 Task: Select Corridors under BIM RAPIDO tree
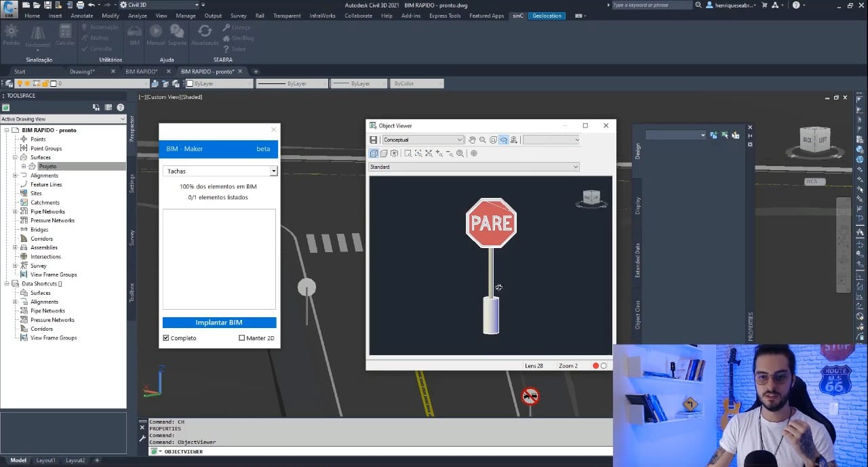coord(41,239)
